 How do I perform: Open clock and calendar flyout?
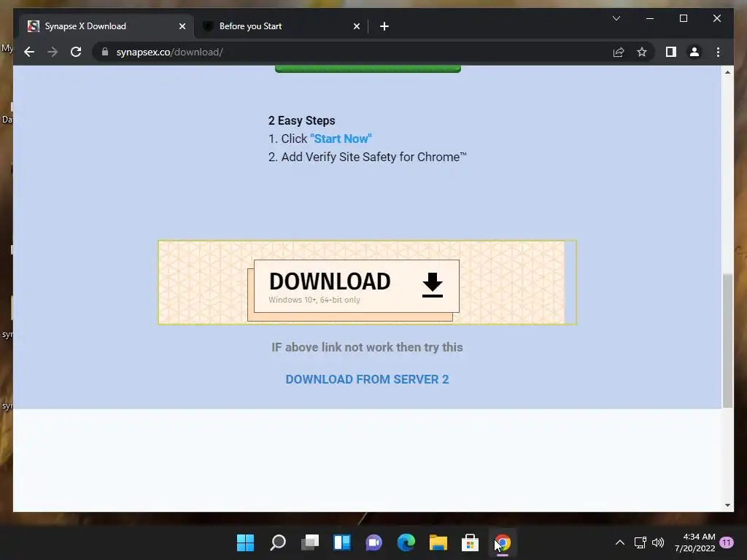695,542
